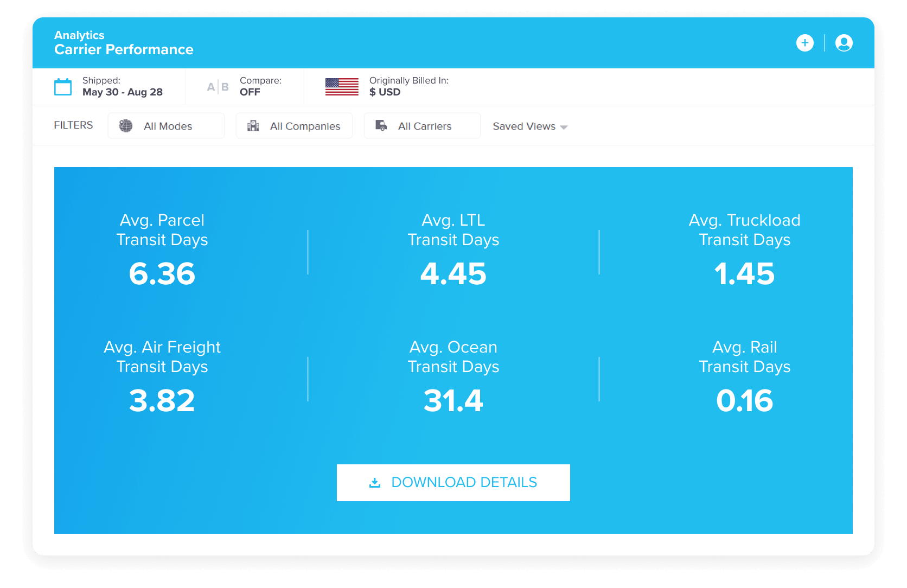Change the $ USD billing currency
This screenshot has height=588, width=907.
(385, 92)
